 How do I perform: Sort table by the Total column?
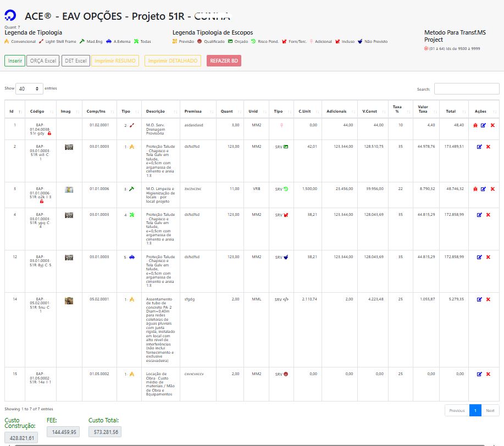click(451, 112)
